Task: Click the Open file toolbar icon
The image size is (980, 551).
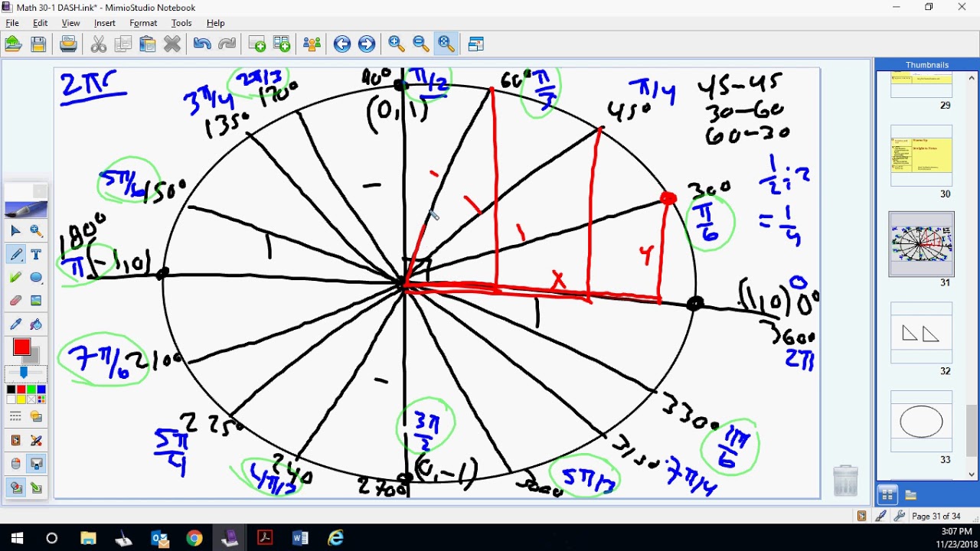Action: click(13, 44)
